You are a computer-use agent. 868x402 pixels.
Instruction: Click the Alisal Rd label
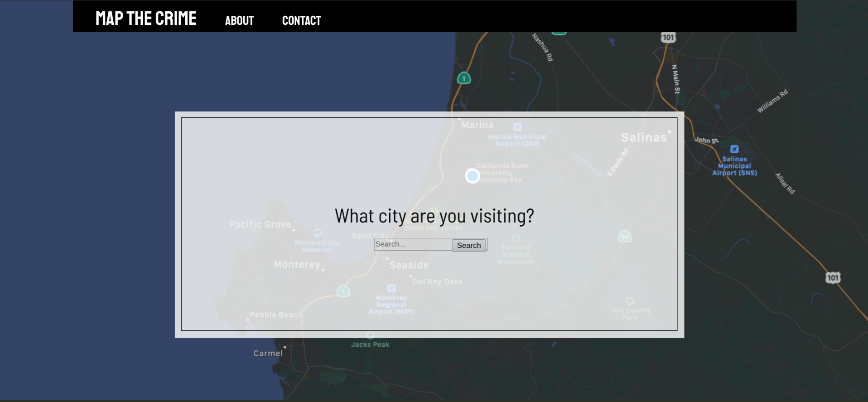(785, 183)
